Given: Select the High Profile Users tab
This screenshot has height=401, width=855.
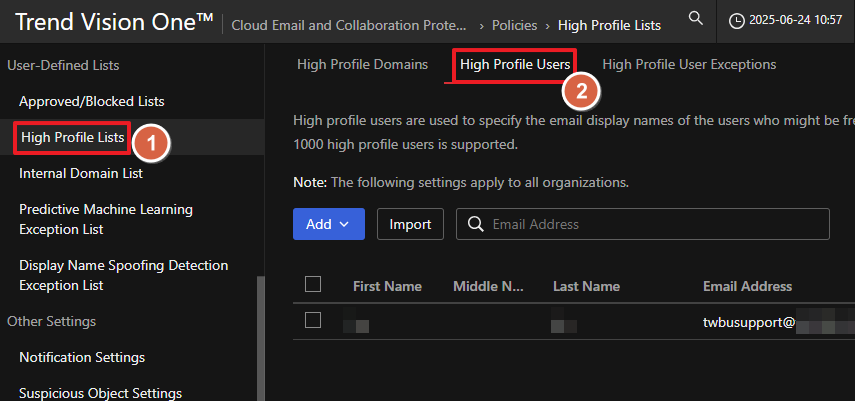Looking at the screenshot, I should tap(514, 64).
